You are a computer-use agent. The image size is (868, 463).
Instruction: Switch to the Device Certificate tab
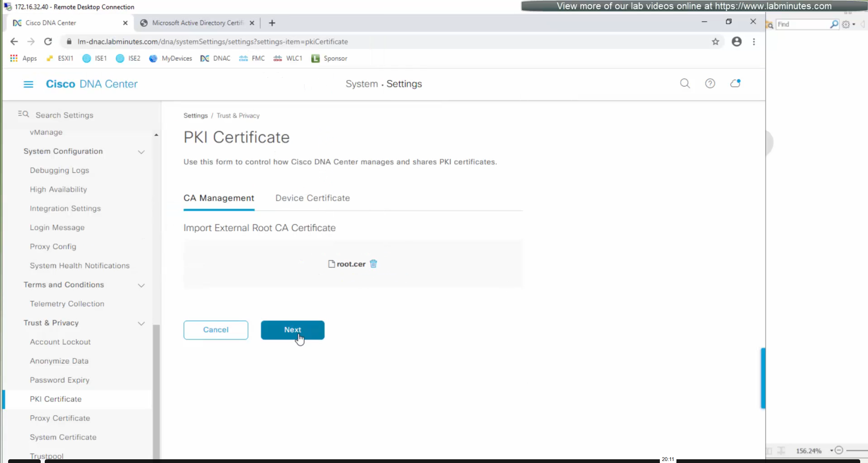pos(312,198)
